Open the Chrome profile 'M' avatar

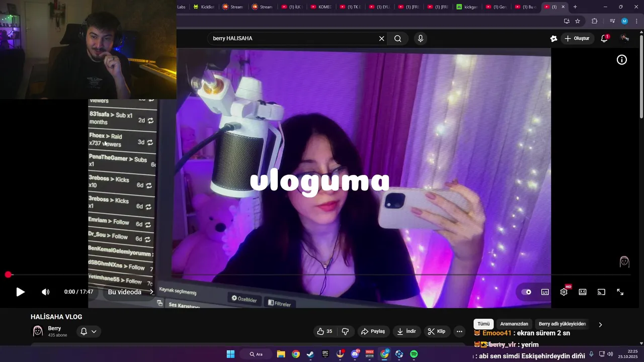tap(624, 21)
